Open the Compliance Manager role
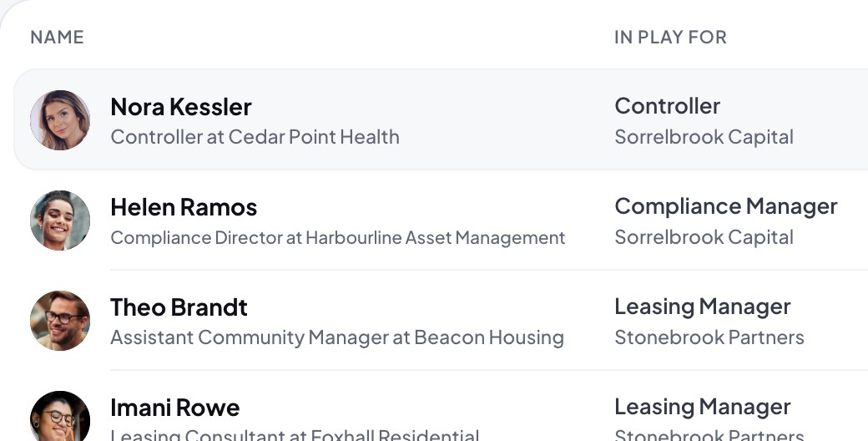Screen dimensions: 868x441 coord(726,206)
